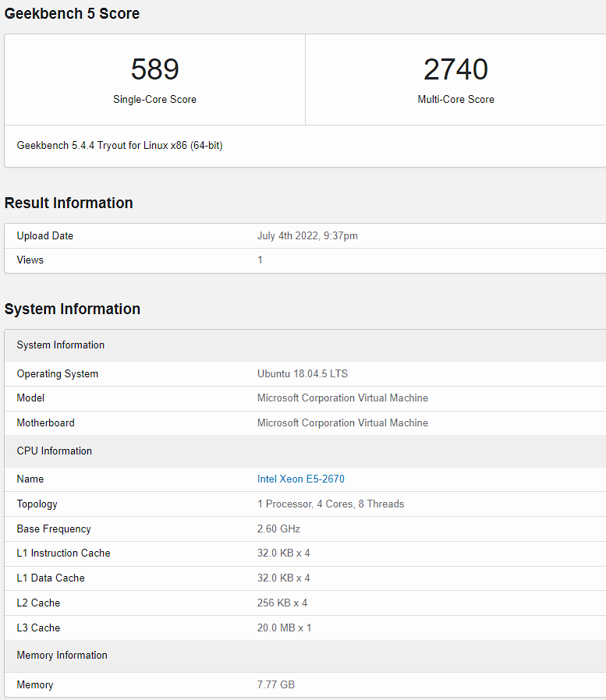
Task: Click the Ubuntu 18.04.5 LTS value
Action: click(303, 373)
